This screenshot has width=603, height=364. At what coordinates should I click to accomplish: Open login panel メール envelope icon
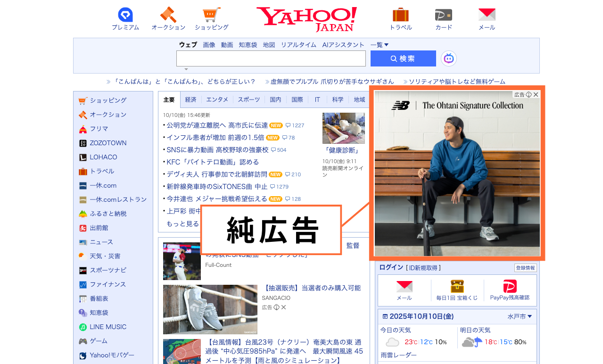404,287
